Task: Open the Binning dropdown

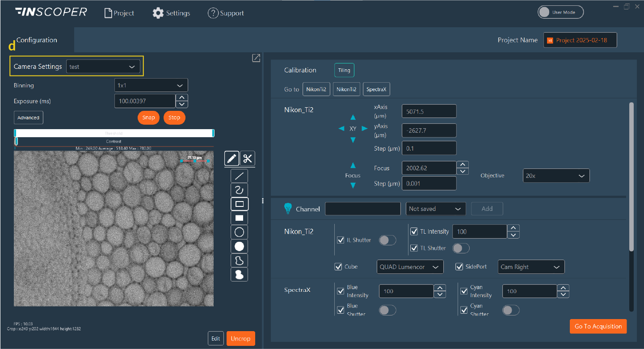Action: pos(151,85)
